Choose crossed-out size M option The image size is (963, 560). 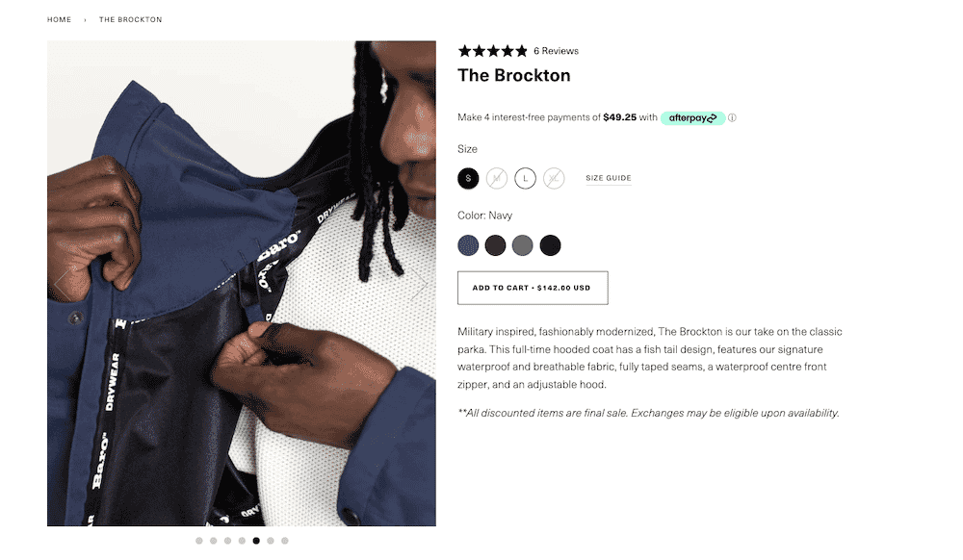(497, 179)
